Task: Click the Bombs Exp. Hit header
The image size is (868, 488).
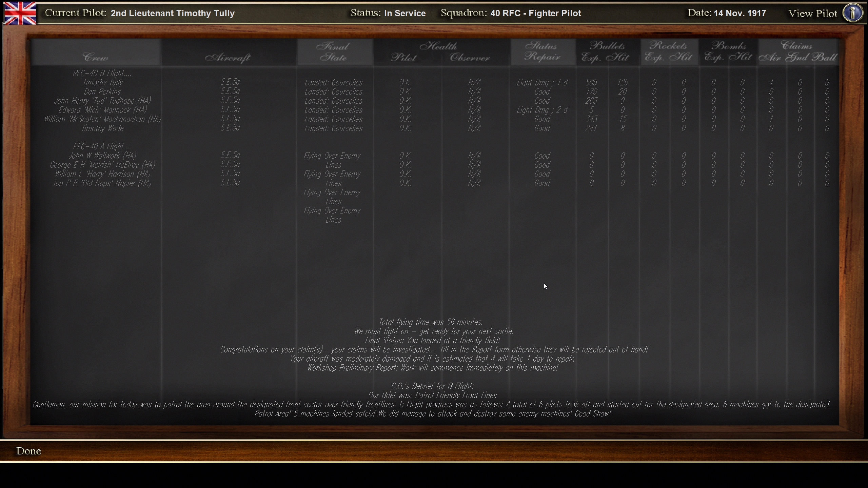Action: 728,52
